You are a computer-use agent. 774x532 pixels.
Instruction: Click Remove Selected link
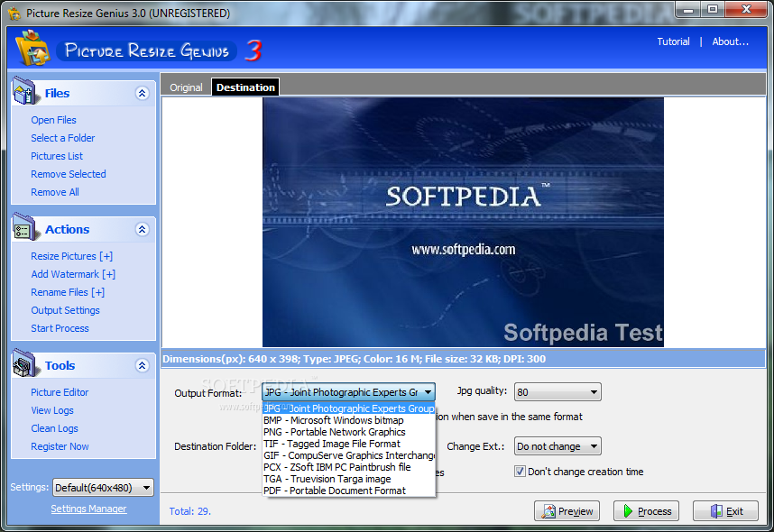[69, 174]
